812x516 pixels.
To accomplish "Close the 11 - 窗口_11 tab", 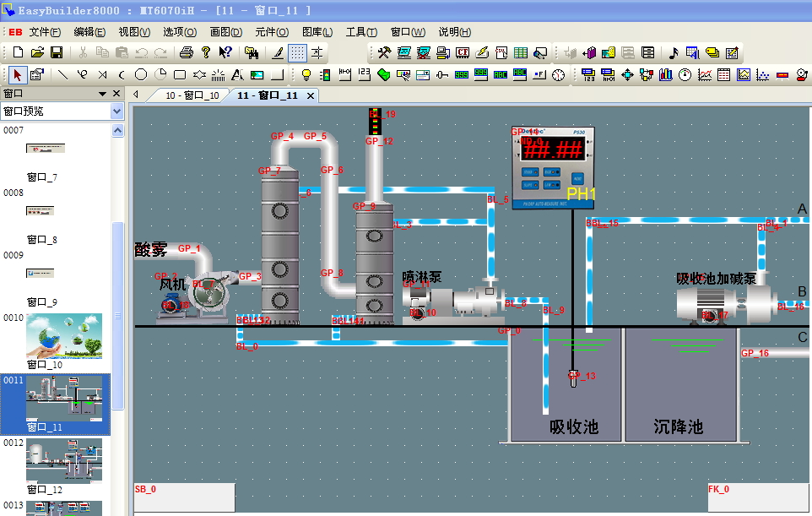I will (310, 95).
